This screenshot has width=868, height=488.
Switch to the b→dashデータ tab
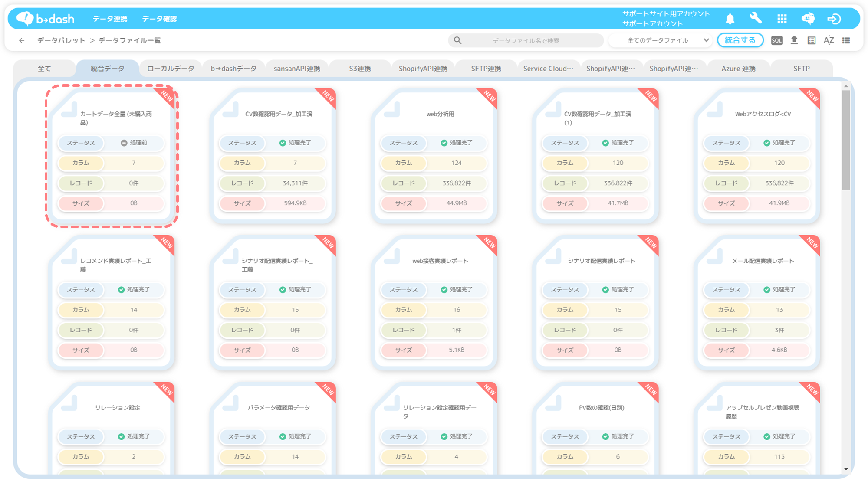[233, 69]
